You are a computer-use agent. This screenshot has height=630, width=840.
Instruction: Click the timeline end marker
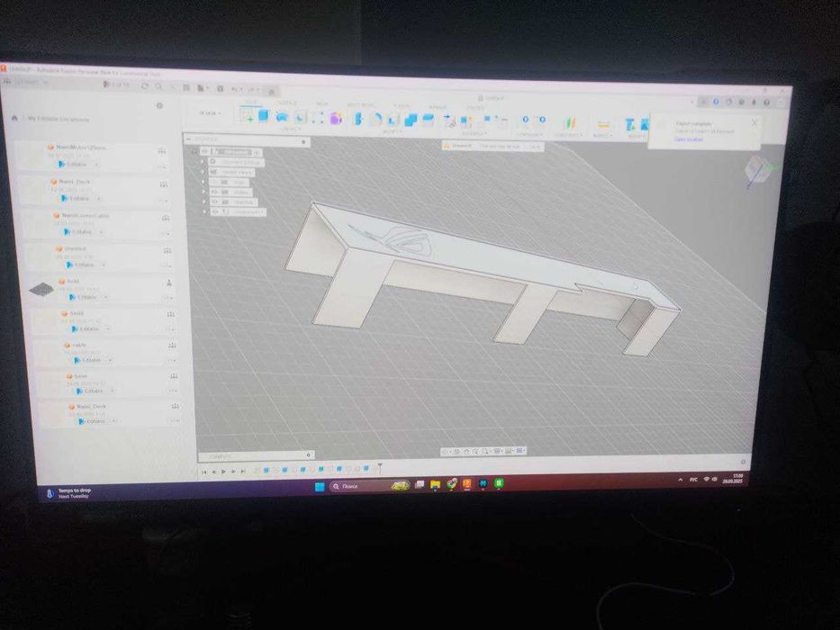(380, 468)
